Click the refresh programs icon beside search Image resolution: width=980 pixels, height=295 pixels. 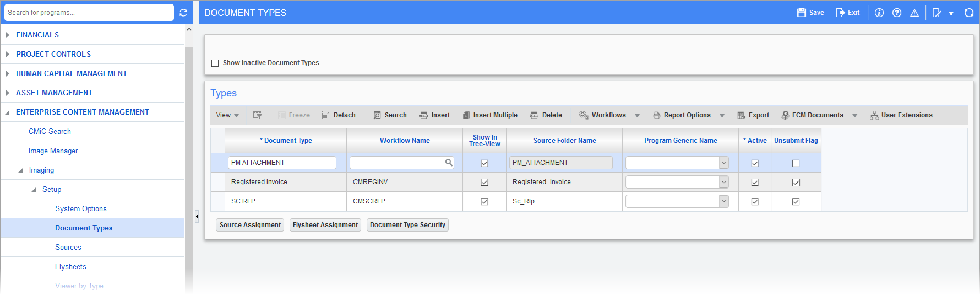pyautogui.click(x=183, y=13)
